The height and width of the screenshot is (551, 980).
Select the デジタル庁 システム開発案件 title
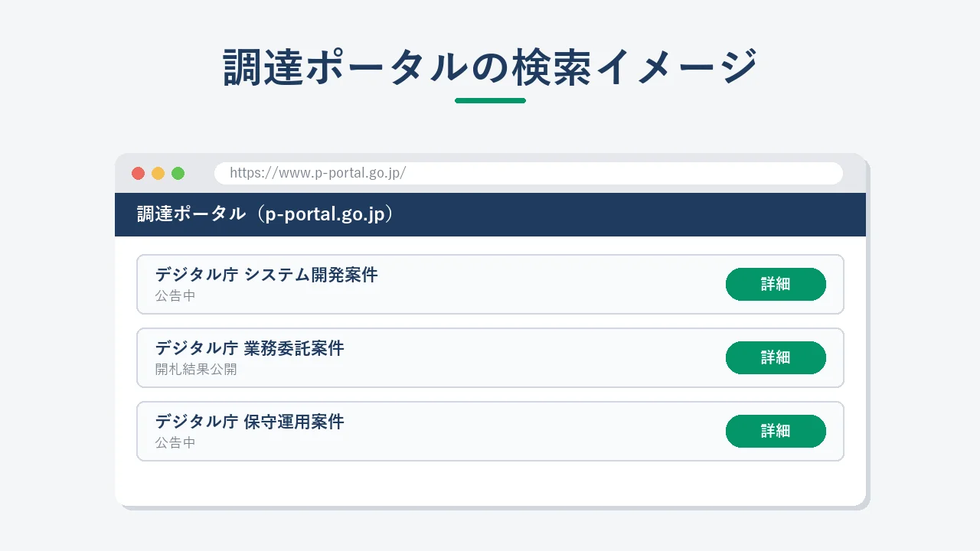(266, 275)
